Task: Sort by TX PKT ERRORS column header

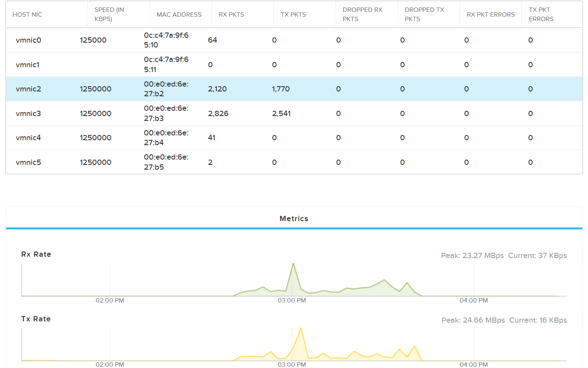Action: pyautogui.click(x=541, y=15)
